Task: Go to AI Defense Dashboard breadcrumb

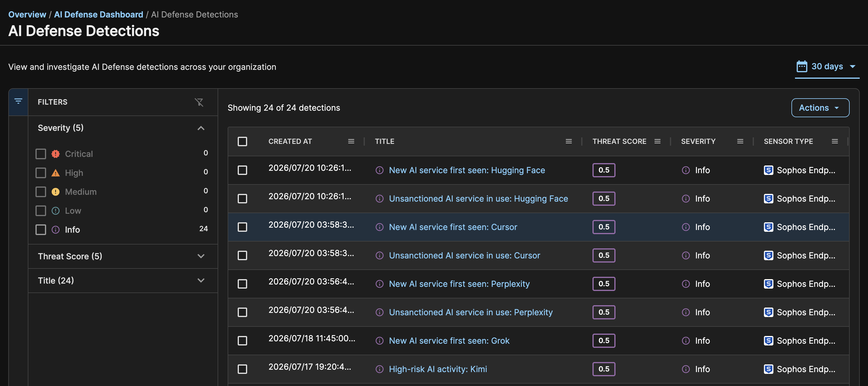Action: pos(98,15)
